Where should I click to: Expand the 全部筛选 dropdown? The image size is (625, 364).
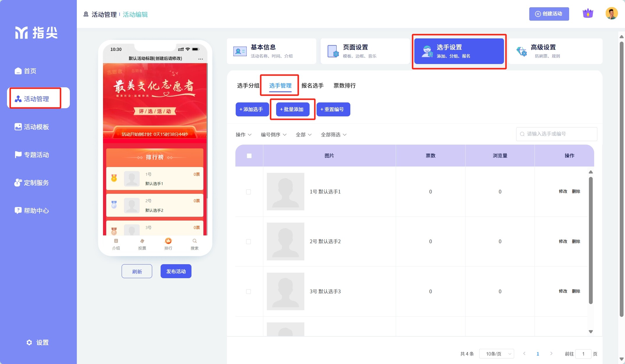[x=333, y=134]
